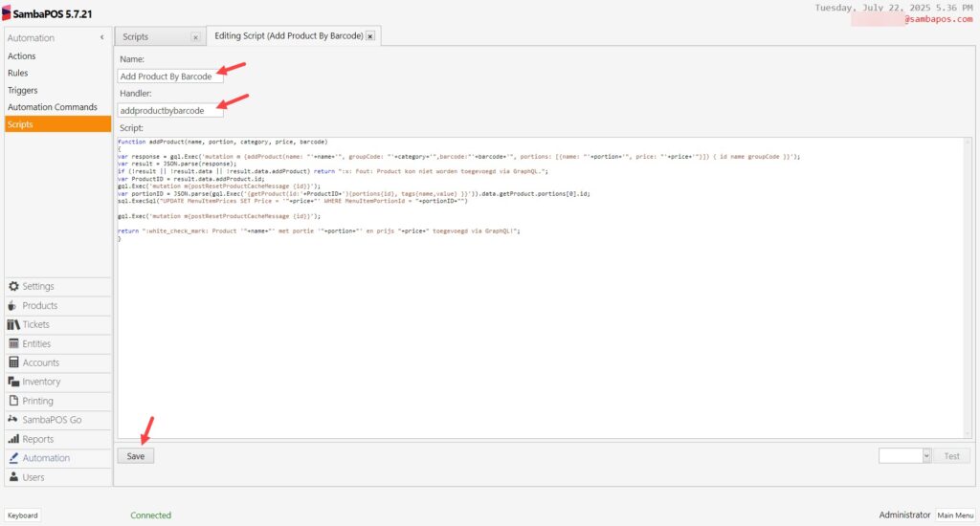This screenshot has width=980, height=526.
Task: Click the @sambapos.com account text
Action: 938,19
